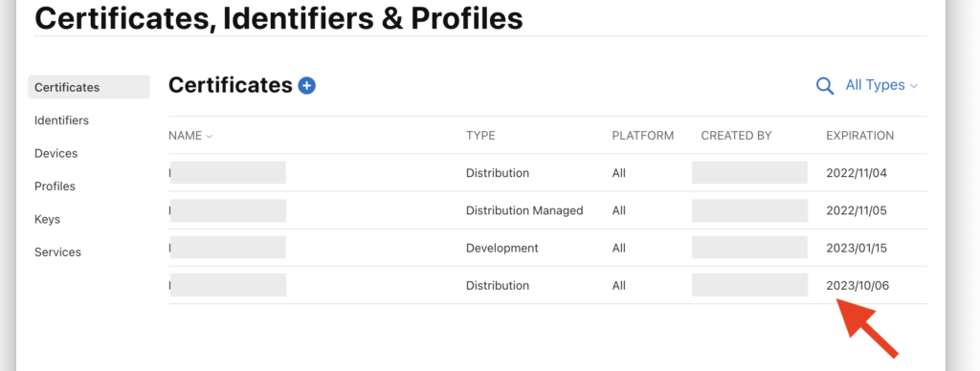Open Distribution certificate expiring 2023/10/06

(547, 286)
